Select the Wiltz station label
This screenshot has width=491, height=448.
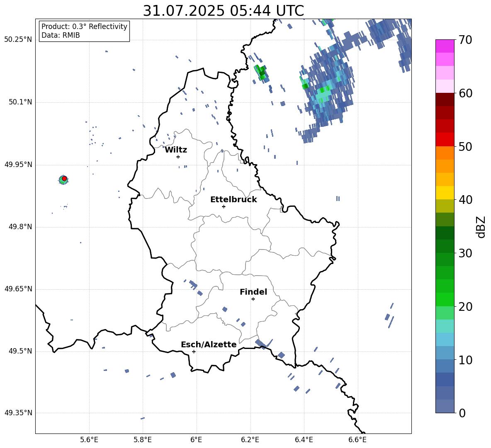coord(176,150)
